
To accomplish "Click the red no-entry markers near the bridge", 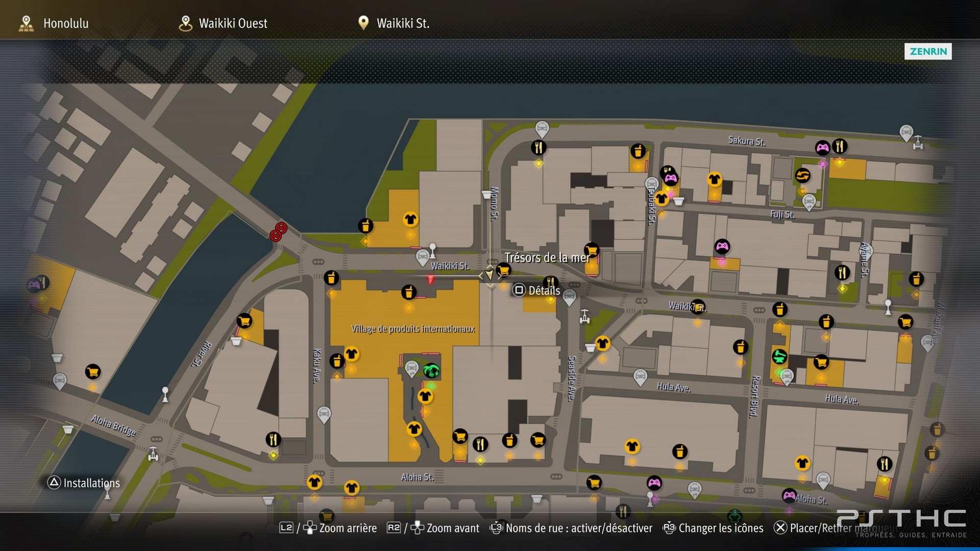I will pyautogui.click(x=278, y=232).
